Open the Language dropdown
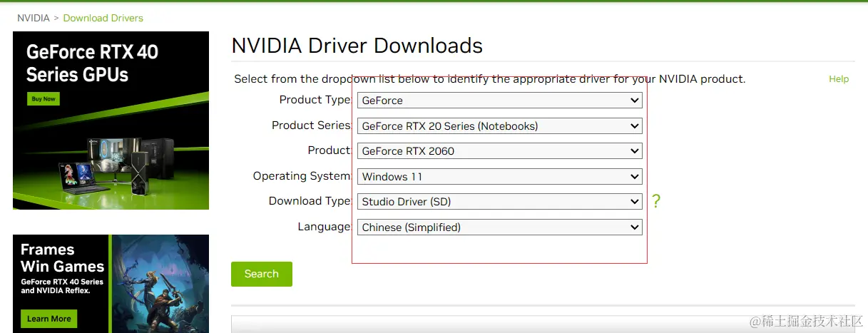Screen dimensions: 868x333 499,227
